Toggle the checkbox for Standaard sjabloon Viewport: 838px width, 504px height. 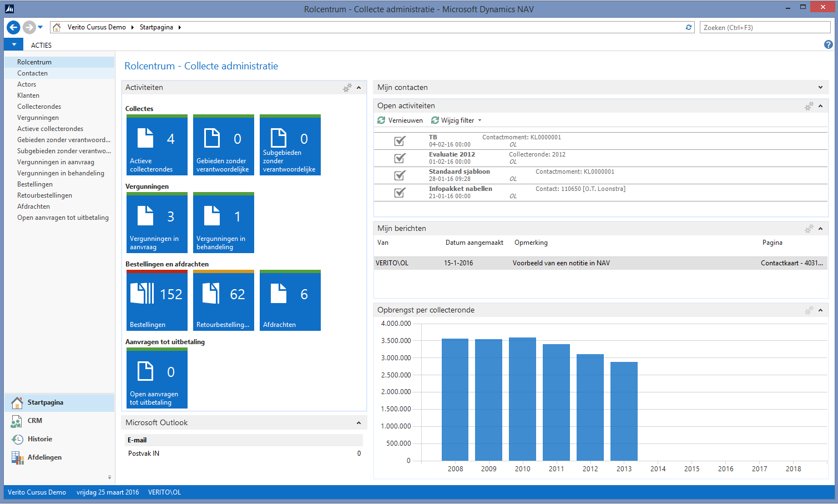[x=400, y=175]
